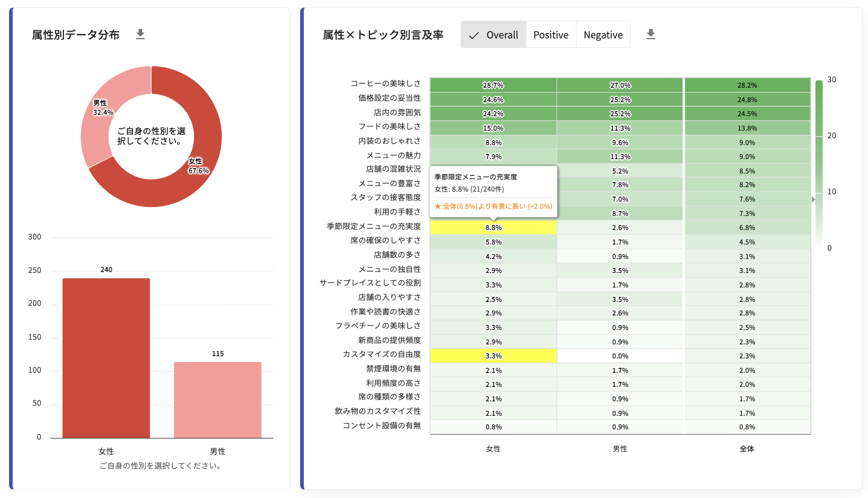Download the 属性×トピック別言及率 heatmap

651,34
